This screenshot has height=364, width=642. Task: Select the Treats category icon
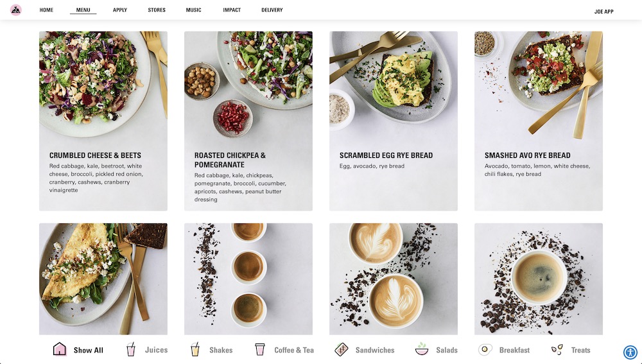pos(557,350)
